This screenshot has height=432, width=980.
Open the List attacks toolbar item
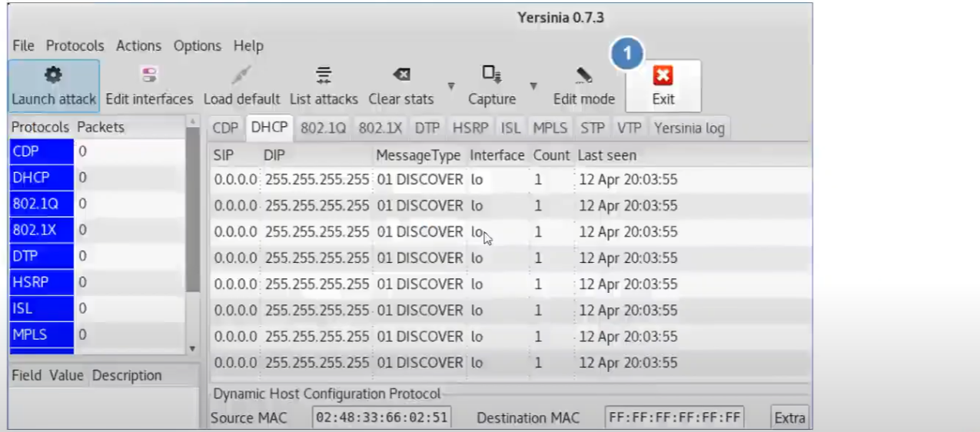(324, 86)
